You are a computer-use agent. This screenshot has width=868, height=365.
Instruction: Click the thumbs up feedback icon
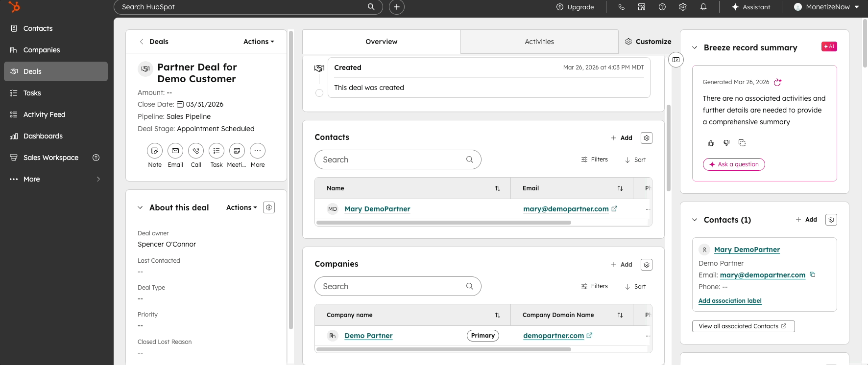[711, 143]
